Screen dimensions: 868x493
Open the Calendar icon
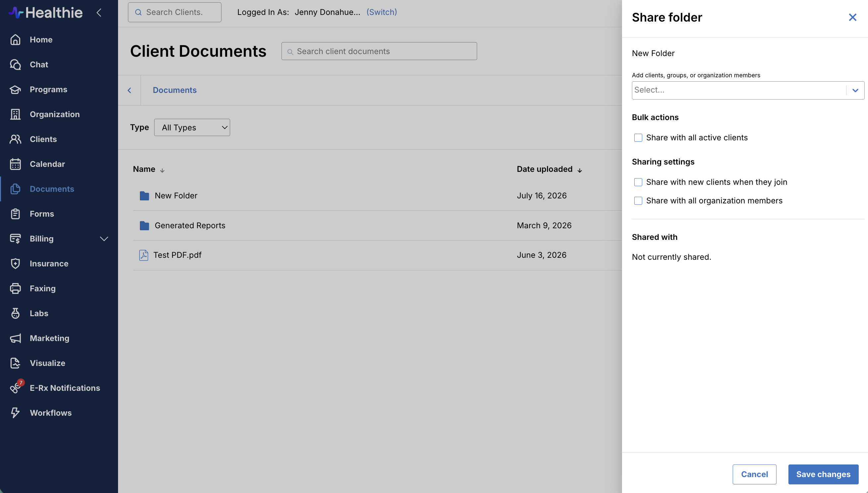[15, 164]
